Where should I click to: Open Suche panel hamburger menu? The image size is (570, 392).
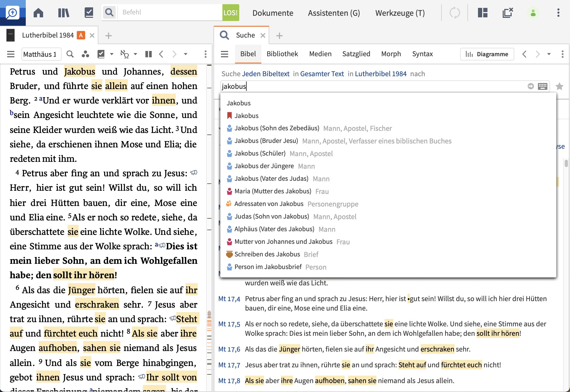224,54
